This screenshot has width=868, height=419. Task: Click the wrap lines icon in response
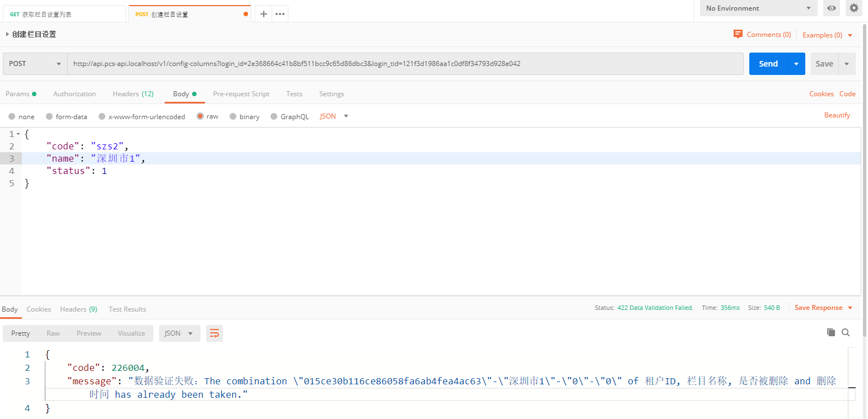pyautogui.click(x=214, y=333)
